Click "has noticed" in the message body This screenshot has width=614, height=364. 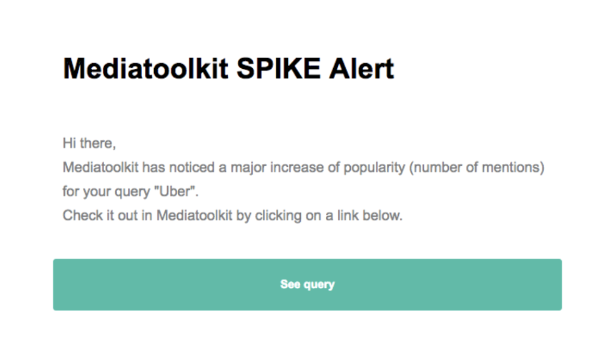pyautogui.click(x=185, y=167)
